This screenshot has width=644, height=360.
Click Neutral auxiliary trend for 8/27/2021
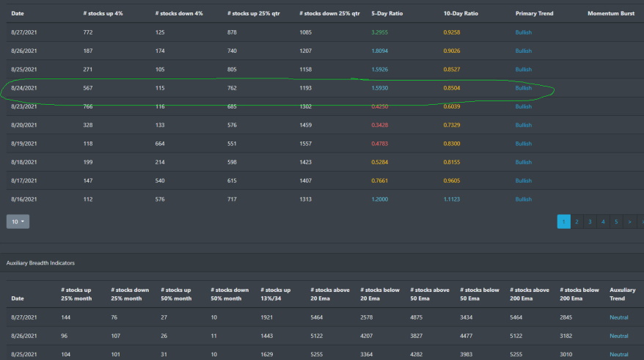618,317
